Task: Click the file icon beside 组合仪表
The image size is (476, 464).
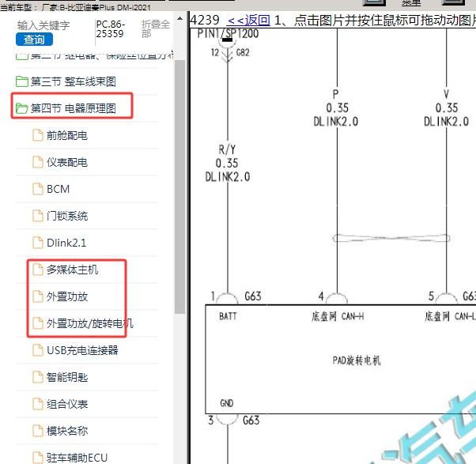Action: pos(38,404)
